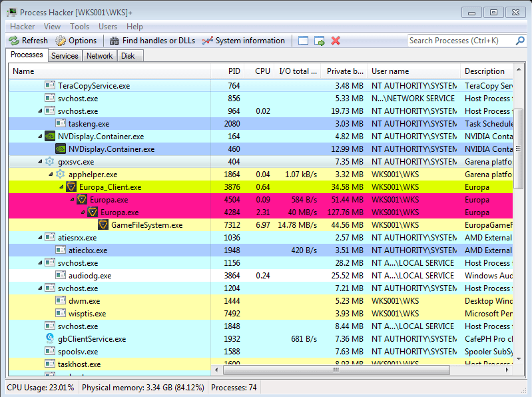532x397 pixels.
Task: Click the TeraCopyService.exe process icon
Action: (x=50, y=85)
